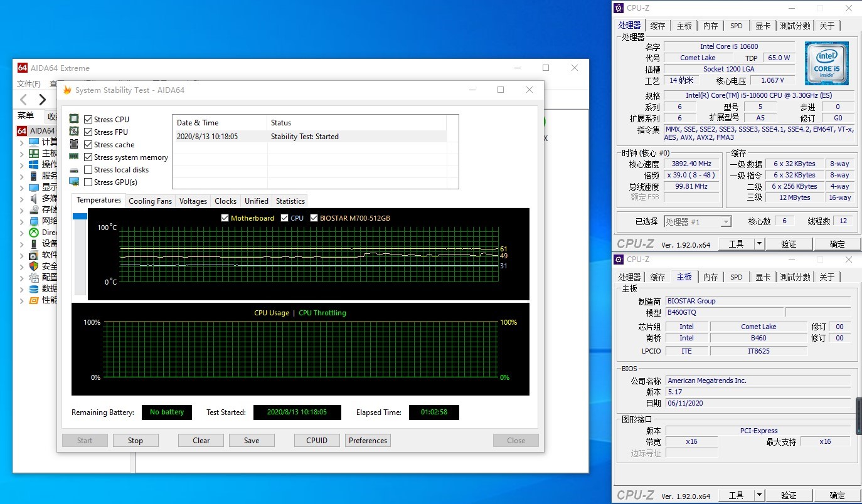862x504 pixels.
Task: Select the speaker icon beside 多媒
Action: point(34,198)
